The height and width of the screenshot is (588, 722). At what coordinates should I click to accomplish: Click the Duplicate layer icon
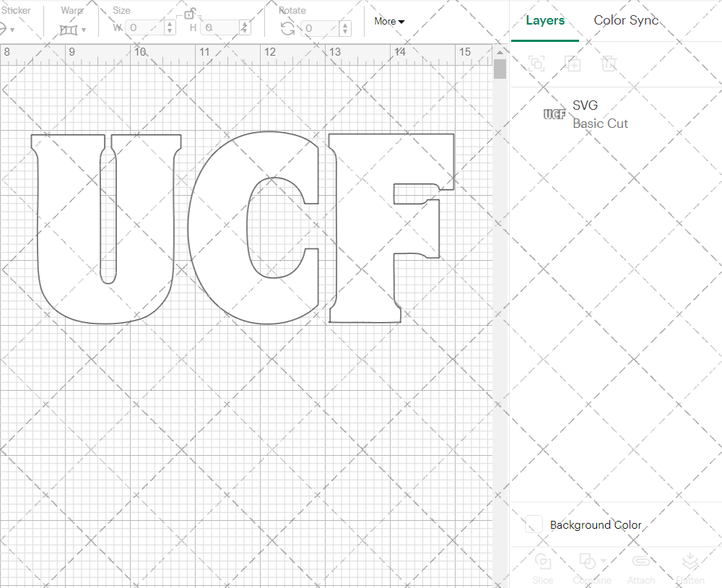click(573, 64)
